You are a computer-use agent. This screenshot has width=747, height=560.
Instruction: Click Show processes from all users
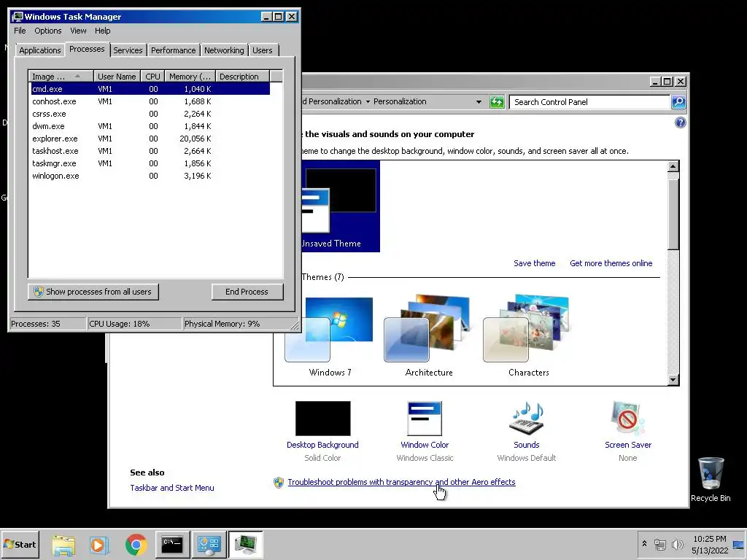(x=93, y=292)
